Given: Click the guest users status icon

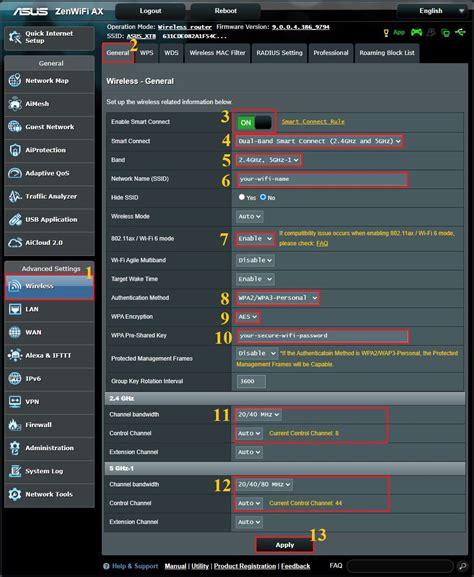Looking at the screenshot, I should coord(431,32).
